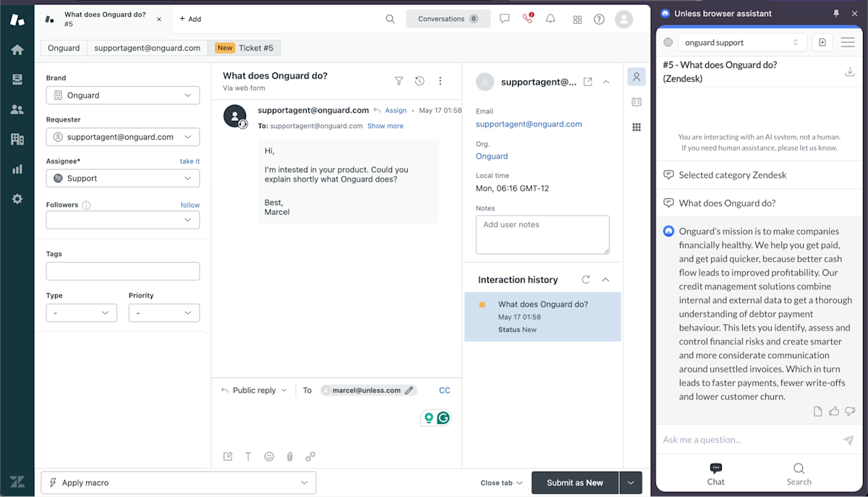Viewport: 868px width, 497px height.
Task: Open Customers list in sidebar
Action: [x=17, y=110]
